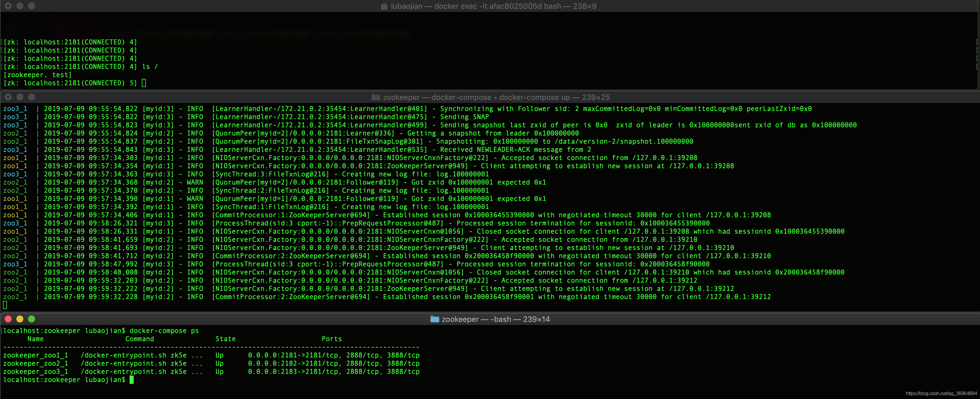Click the zk prompt cursor box at line 5
The height and width of the screenshot is (399, 980).
coord(144,83)
